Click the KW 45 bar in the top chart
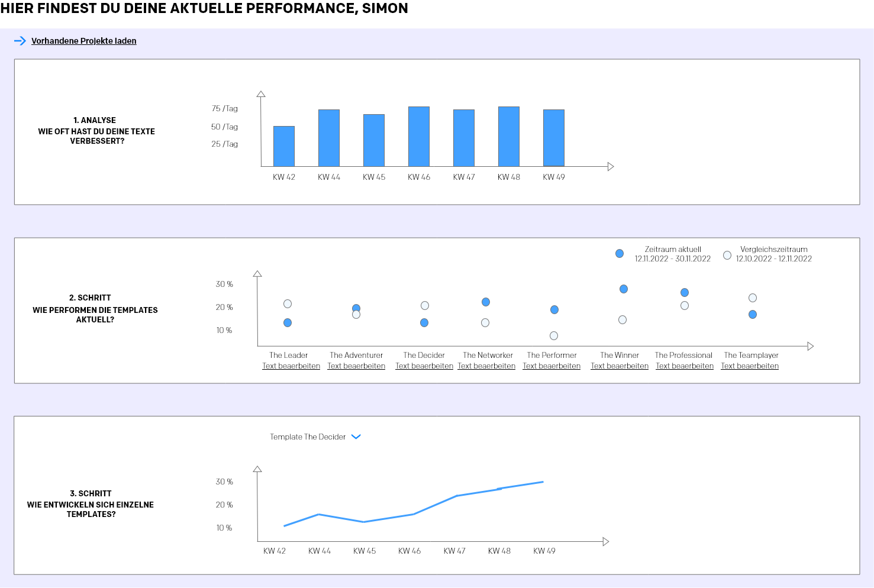This screenshot has width=874, height=588. coord(374,140)
